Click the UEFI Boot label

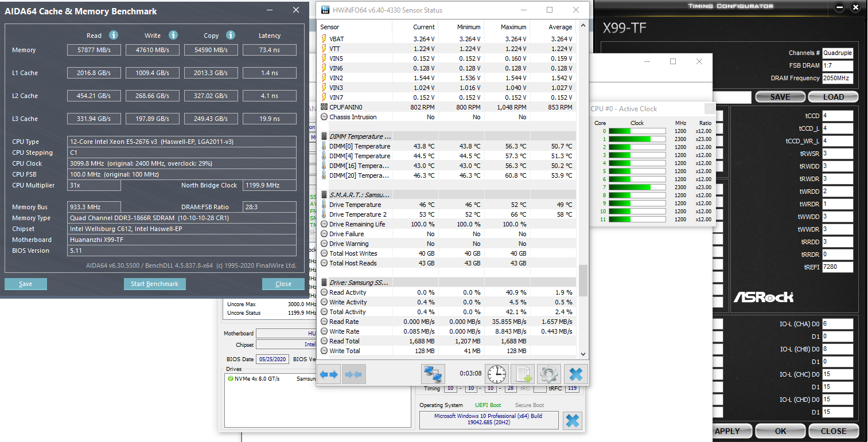coord(488,405)
